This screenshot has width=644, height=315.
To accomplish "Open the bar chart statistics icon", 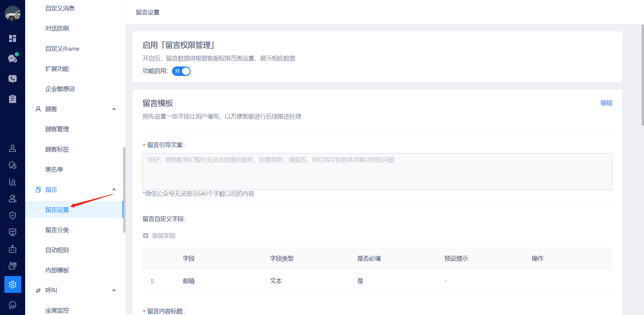I will [12, 182].
